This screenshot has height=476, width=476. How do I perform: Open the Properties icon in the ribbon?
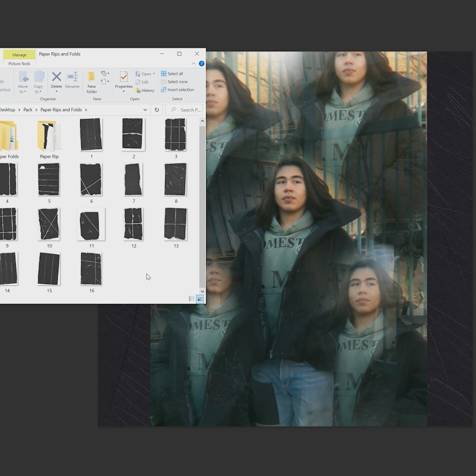coord(123,77)
